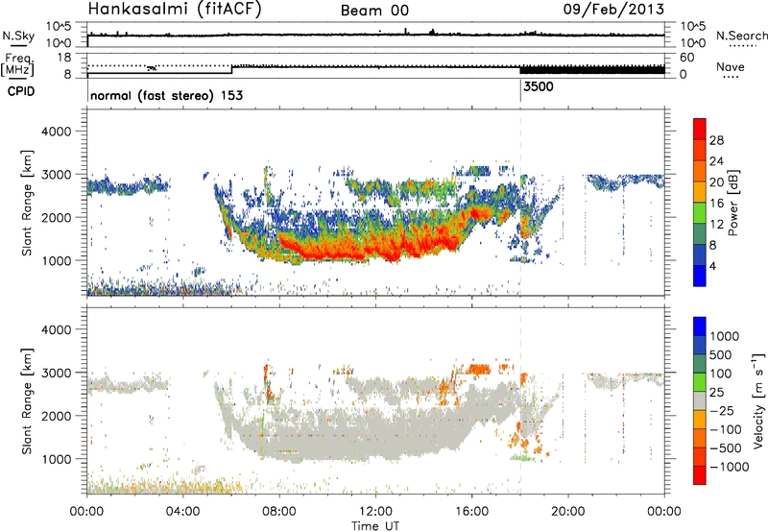Image resolution: width=768 pixels, height=532 pixels.
Task: Click the '16:00' time tick label
Action: click(471, 512)
